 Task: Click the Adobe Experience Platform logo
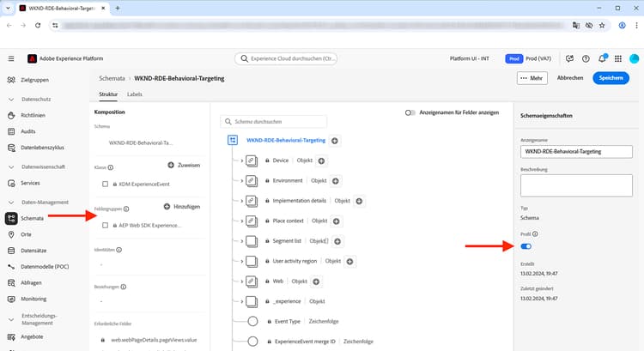point(32,58)
